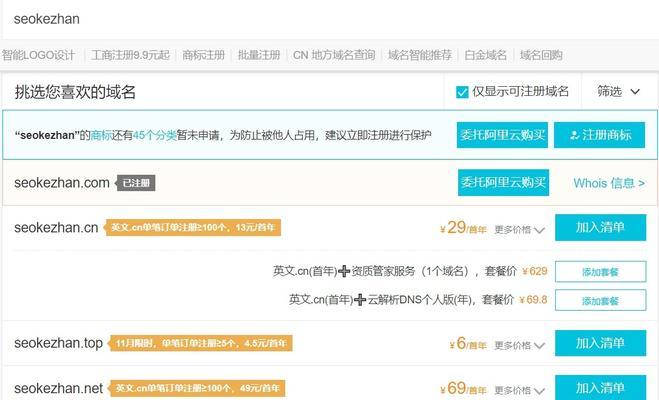Click 加入清单 for seokezhan.net
This screenshot has height=400, width=659.
tap(601, 387)
